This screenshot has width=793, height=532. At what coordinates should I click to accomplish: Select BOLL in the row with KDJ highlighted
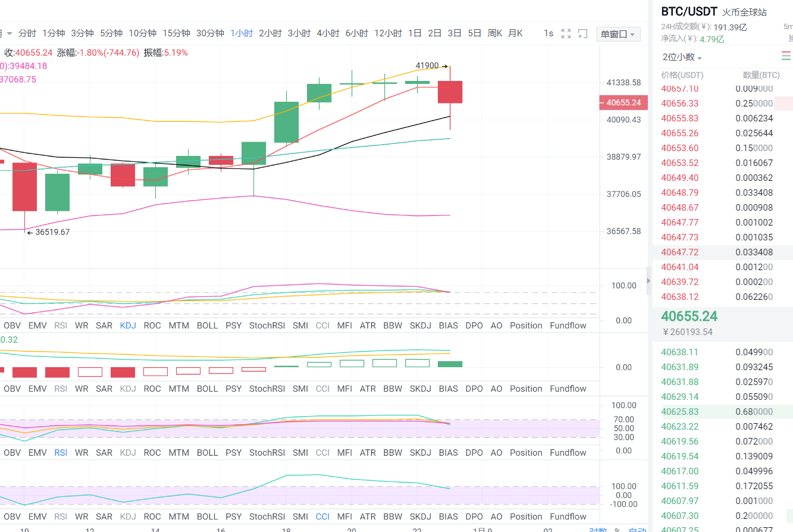[207, 326]
